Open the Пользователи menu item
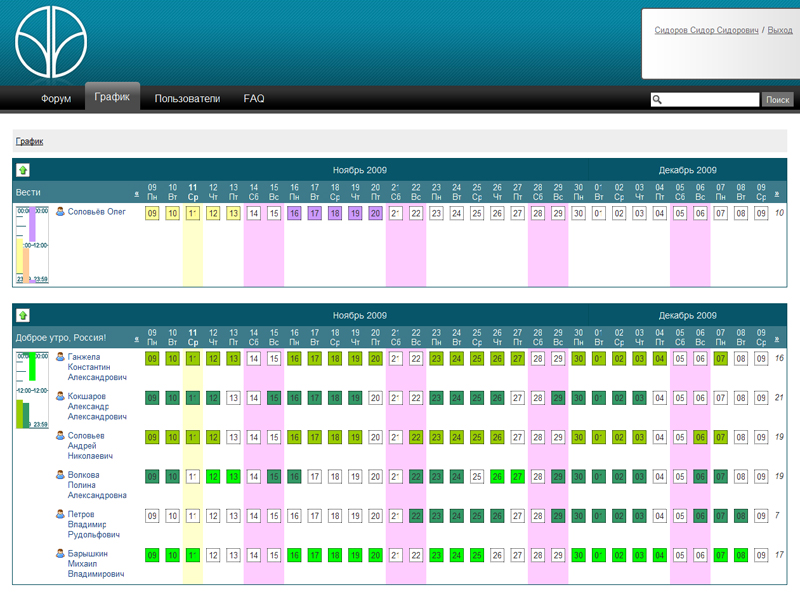Image resolution: width=800 pixels, height=611 pixels. coord(187,99)
